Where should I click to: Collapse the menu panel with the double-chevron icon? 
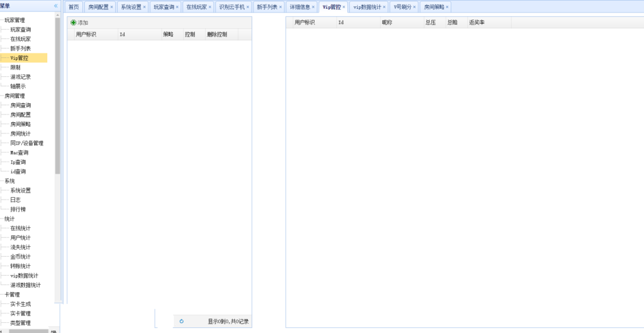(56, 6)
